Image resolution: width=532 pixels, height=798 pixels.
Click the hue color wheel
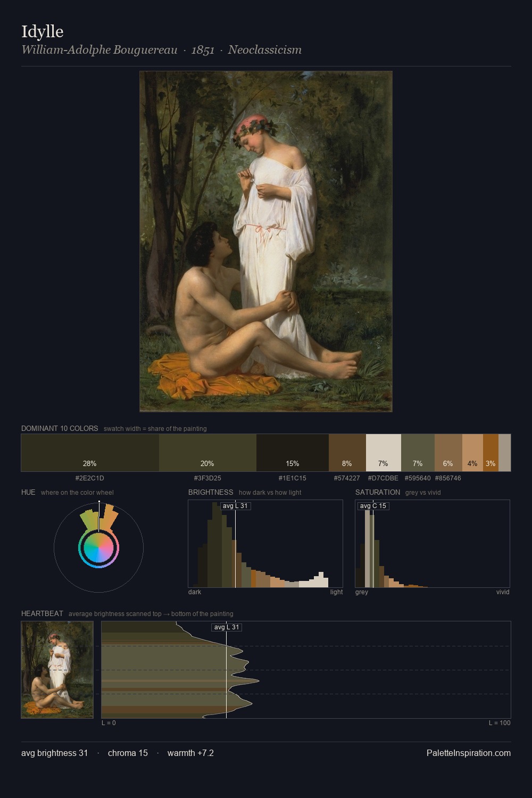pyautogui.click(x=98, y=547)
